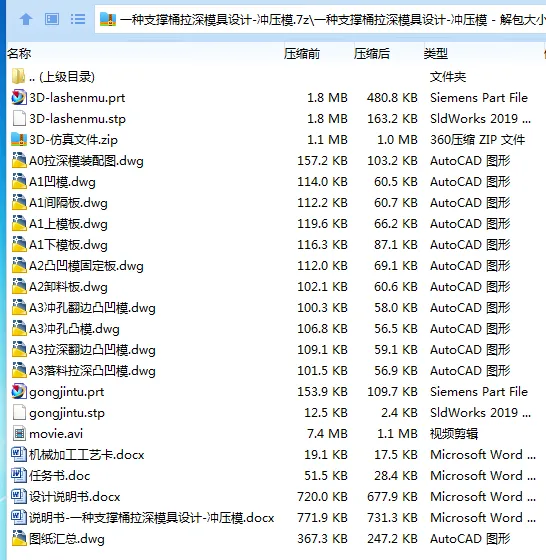The width and height of the screenshot is (546, 560).
Task: Click the A3落料拉深凸凹模.dwg file icon
Action: pyautogui.click(x=19, y=370)
